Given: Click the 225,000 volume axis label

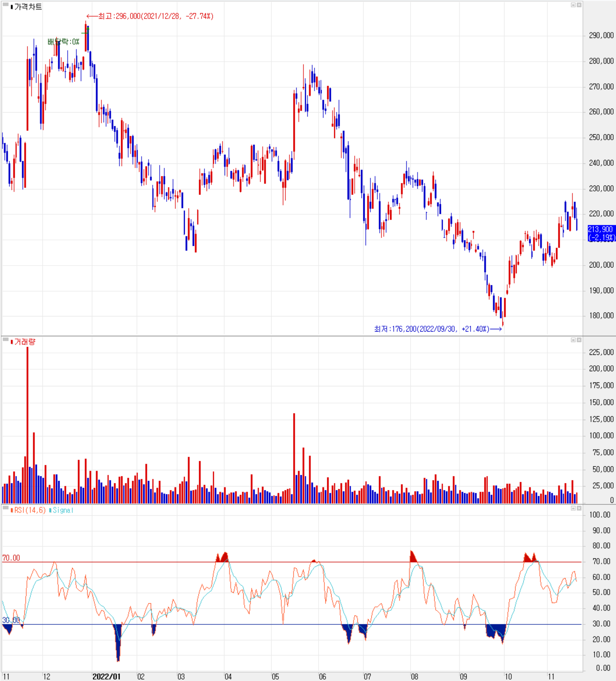Looking at the screenshot, I should (x=601, y=352).
